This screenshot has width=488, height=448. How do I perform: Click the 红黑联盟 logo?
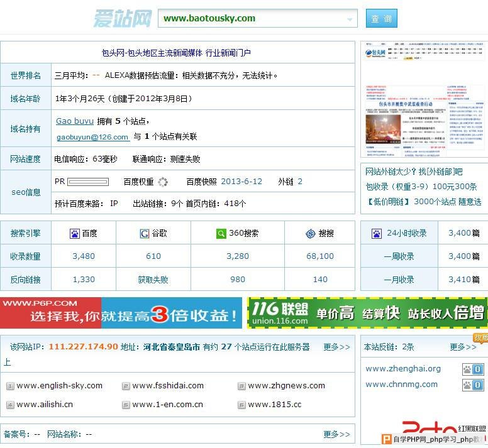click(444, 427)
